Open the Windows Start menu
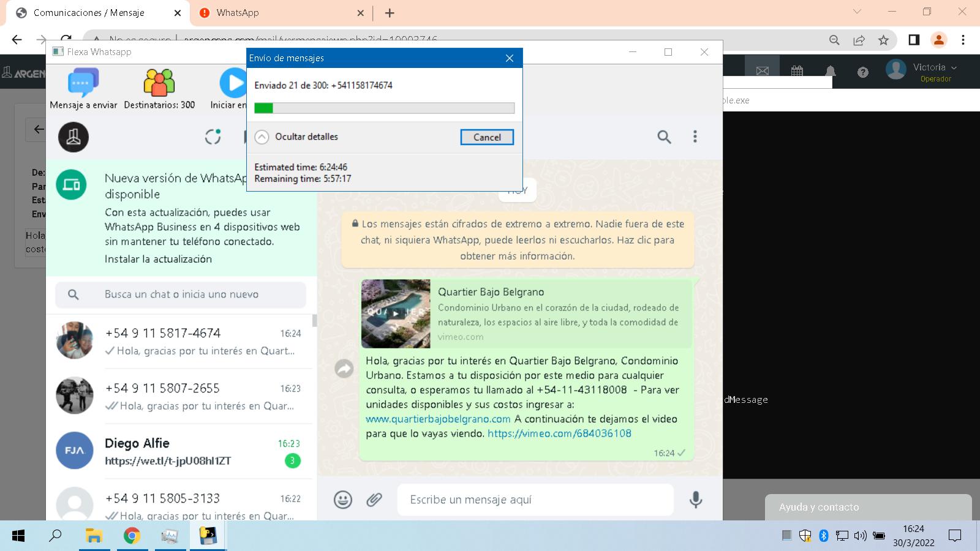This screenshot has height=551, width=980. click(x=18, y=536)
